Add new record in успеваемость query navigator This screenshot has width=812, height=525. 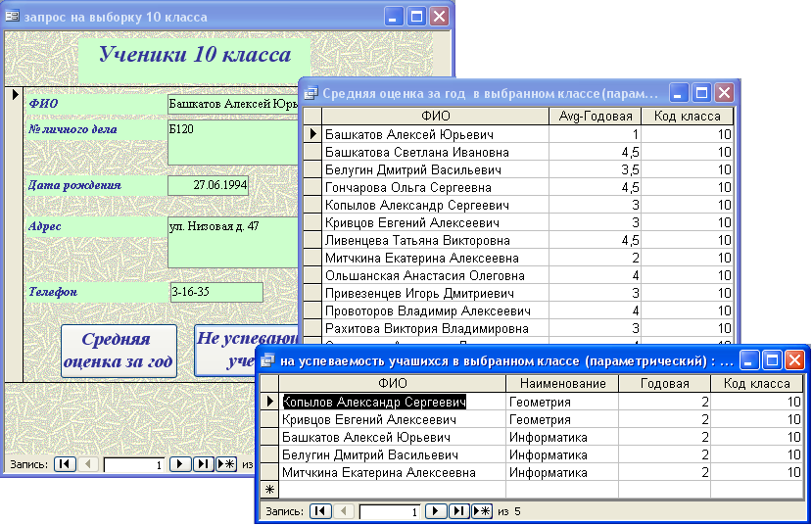pyautogui.click(x=482, y=511)
